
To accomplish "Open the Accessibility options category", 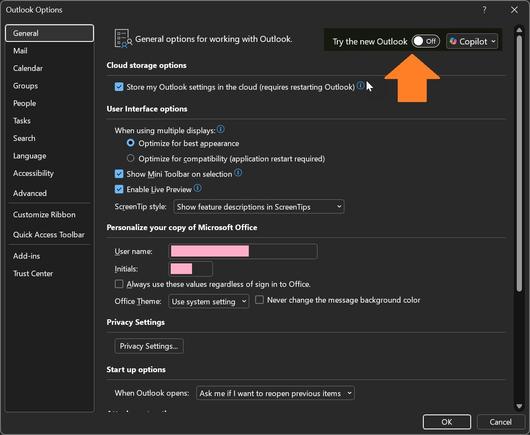I will 49,173.
